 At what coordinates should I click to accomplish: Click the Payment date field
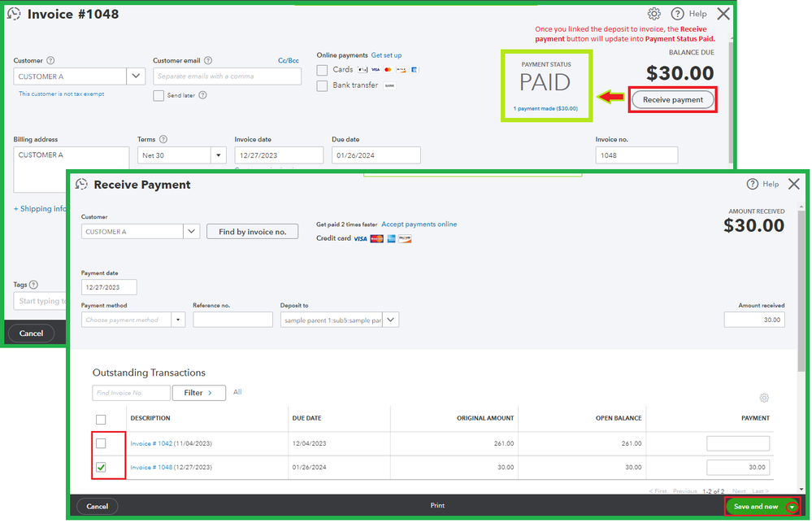(109, 287)
